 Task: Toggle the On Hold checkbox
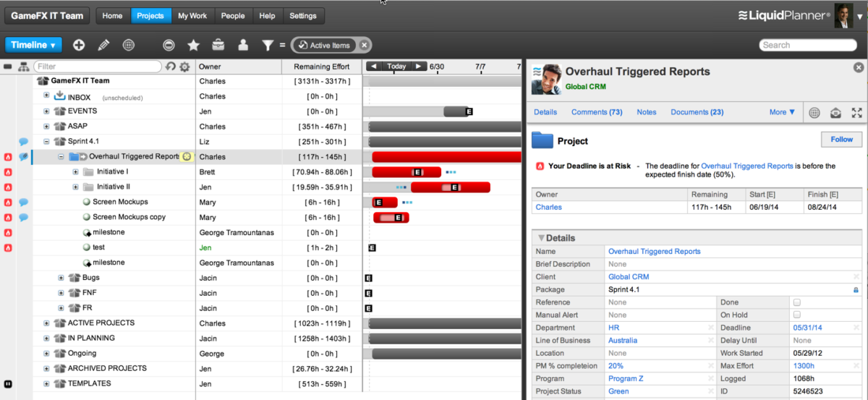pyautogui.click(x=797, y=315)
